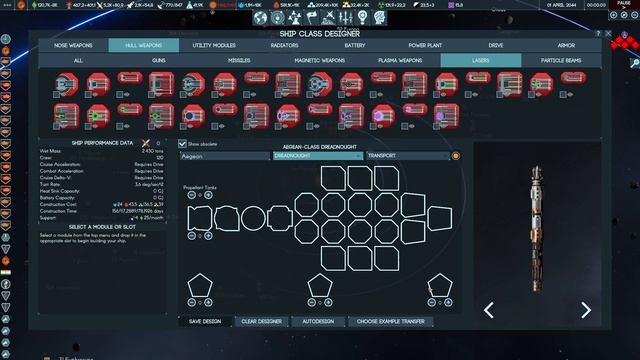Open the TRANSPORT role dropdown
640x360 pixels.
click(408, 156)
